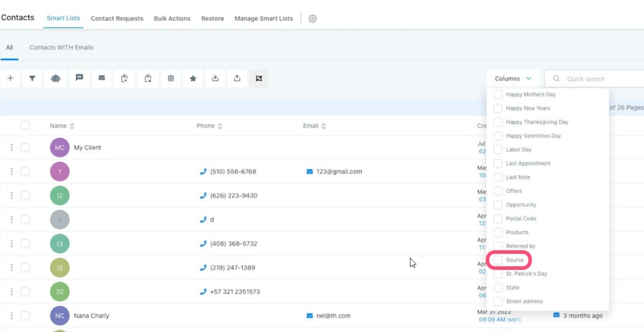Click phone icon next to (626) 223-9430
The width and height of the screenshot is (644, 332).
(x=203, y=195)
